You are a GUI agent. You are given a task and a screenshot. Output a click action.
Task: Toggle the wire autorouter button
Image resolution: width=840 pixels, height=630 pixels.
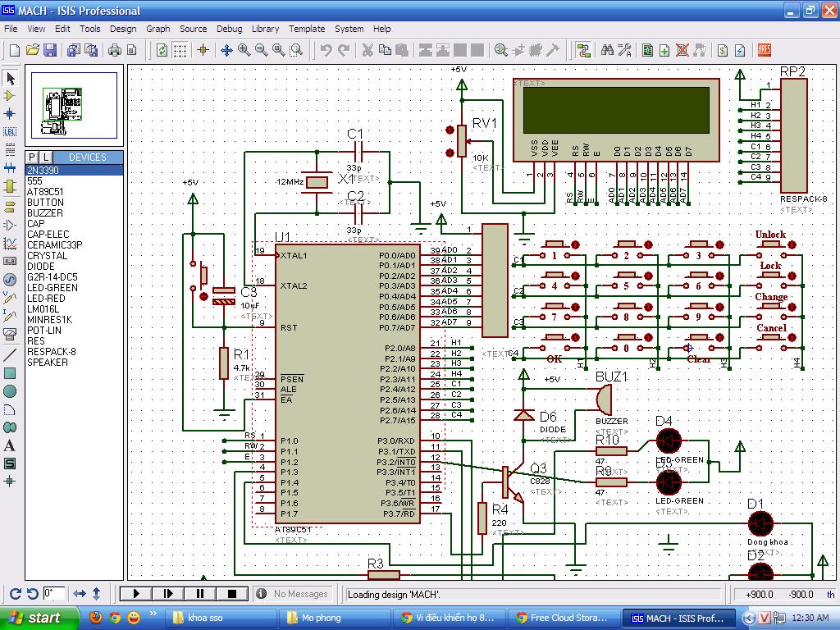click(x=583, y=51)
